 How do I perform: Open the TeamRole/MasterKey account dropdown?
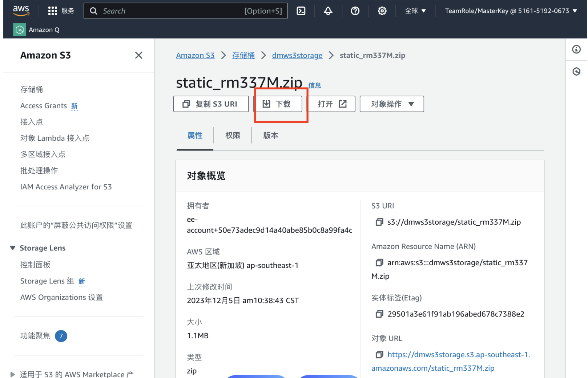[x=511, y=11]
